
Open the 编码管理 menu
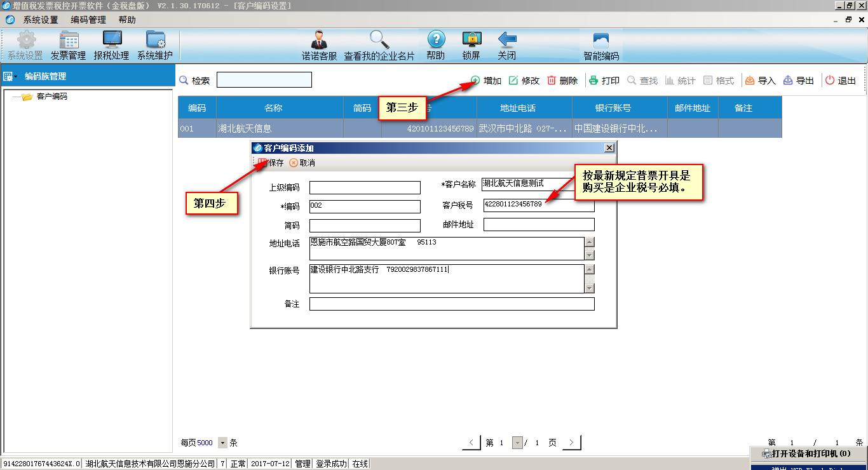88,20
